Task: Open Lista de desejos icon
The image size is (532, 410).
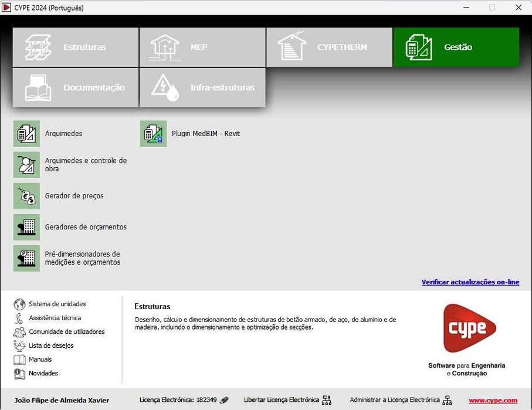Action: [19, 346]
